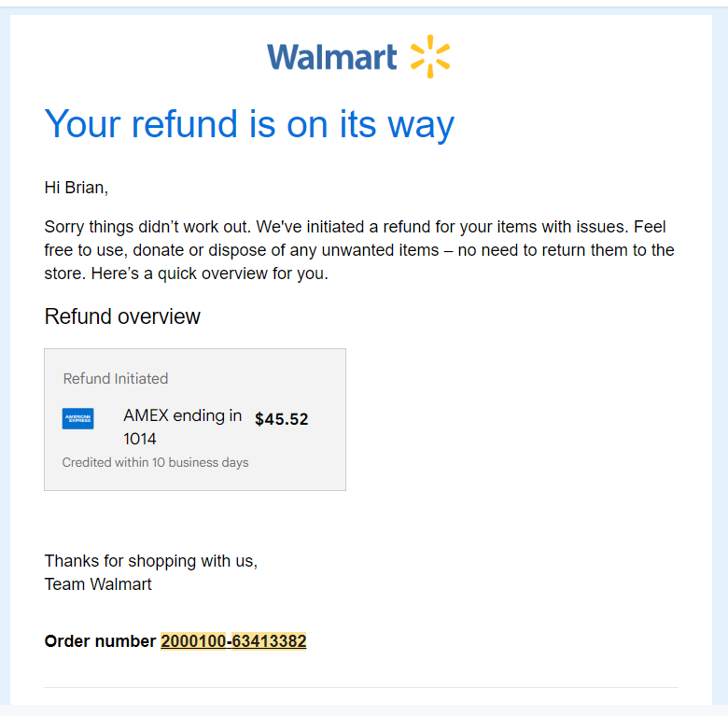This screenshot has height=716, width=728.
Task: Click the 'Sorry things didn't work out' paragraph
Action: coord(359,250)
